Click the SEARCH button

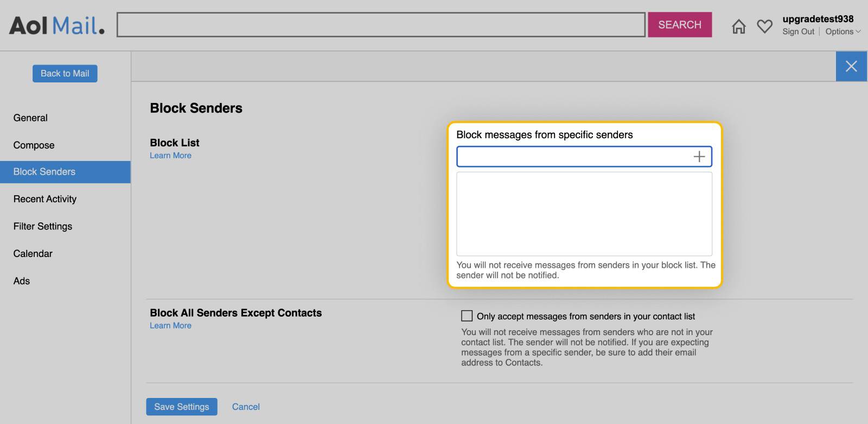point(680,24)
